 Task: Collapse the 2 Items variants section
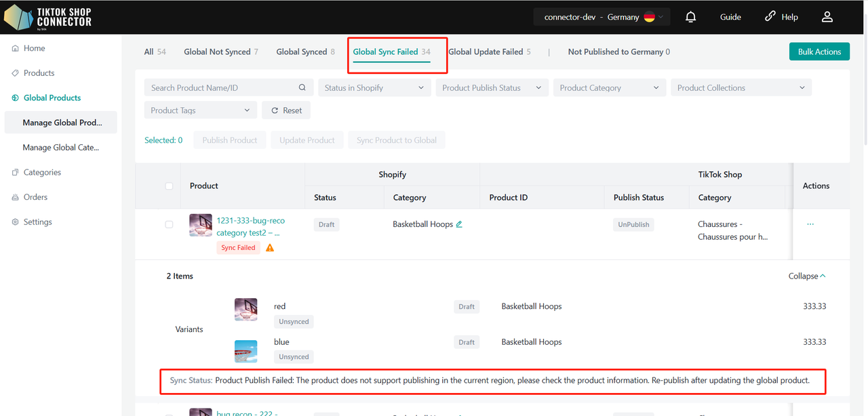pyautogui.click(x=807, y=276)
